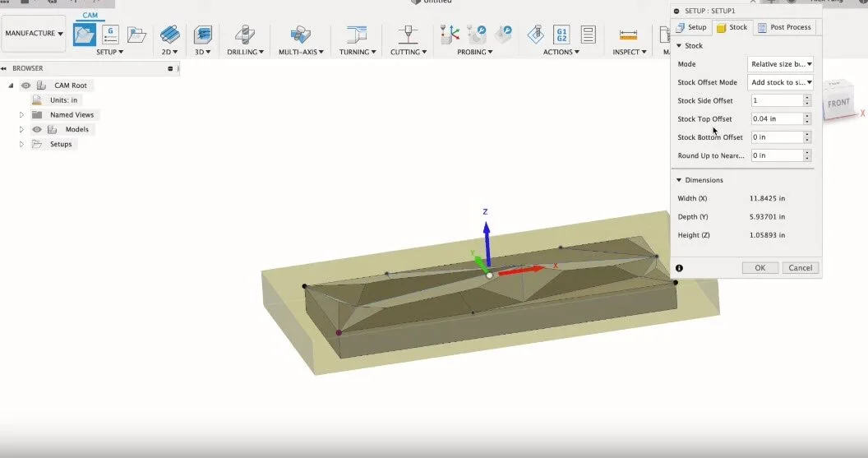This screenshot has width=868, height=458.
Task: Click the New Setup icon
Action: (x=85, y=35)
